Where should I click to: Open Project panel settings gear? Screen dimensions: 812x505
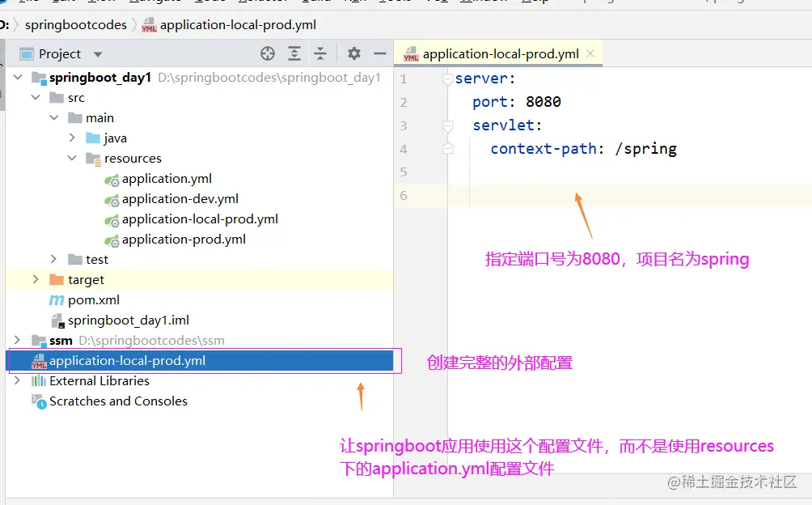point(353,53)
